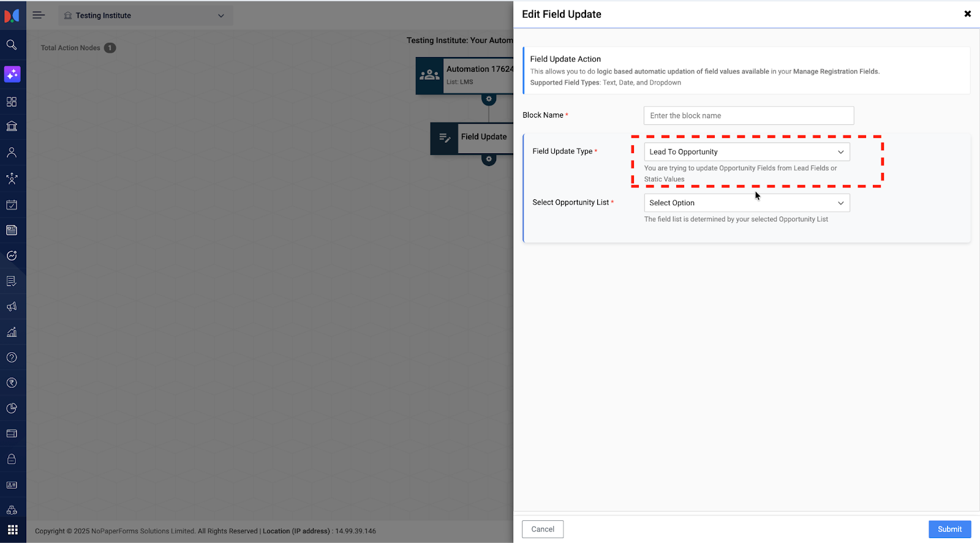The height and width of the screenshot is (543, 980).
Task: Click the Block Name input field
Action: [748, 116]
